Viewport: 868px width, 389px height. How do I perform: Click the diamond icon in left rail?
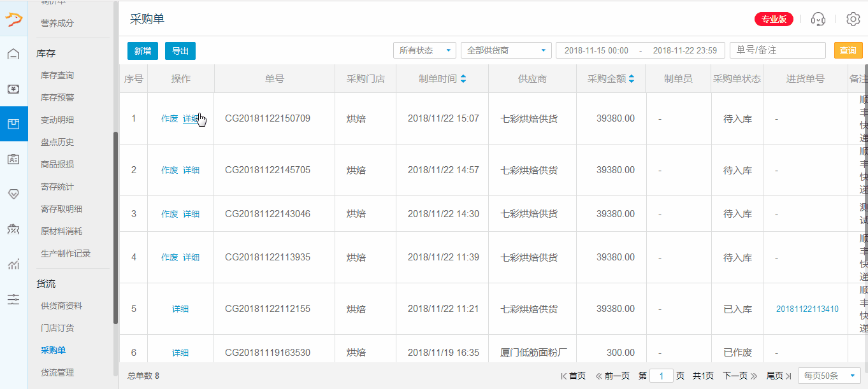[x=13, y=194]
